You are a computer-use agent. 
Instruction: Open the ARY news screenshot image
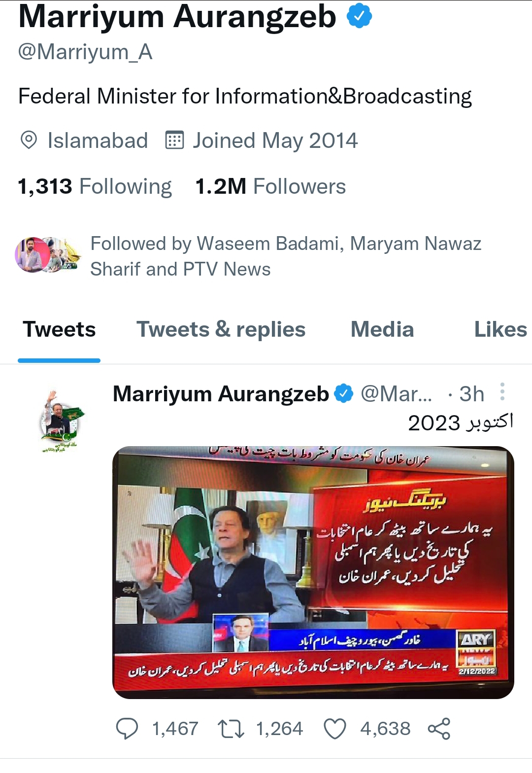[313, 572]
